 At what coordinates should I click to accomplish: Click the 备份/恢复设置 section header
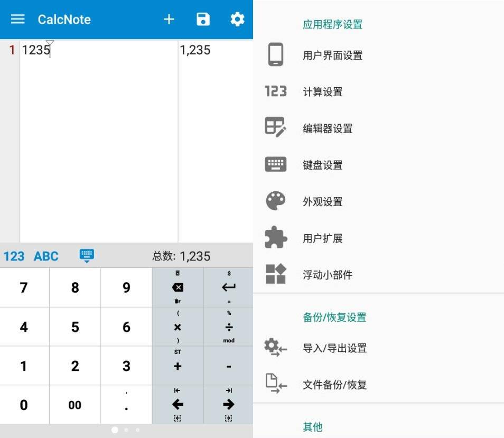(334, 317)
